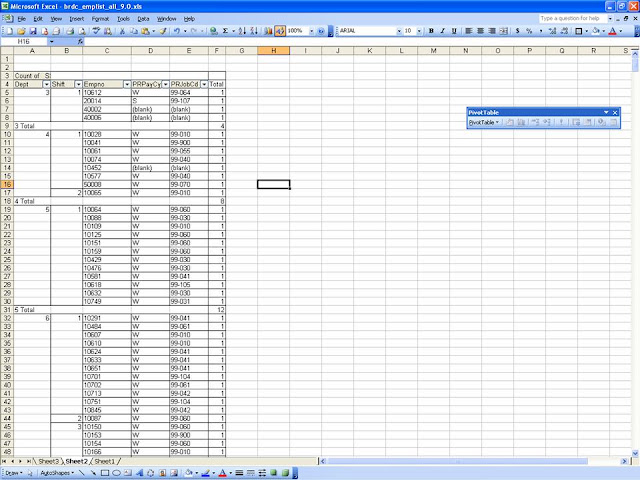Open the Shift field filter dropdown
Screen dimensions: 640x480
(x=78, y=84)
